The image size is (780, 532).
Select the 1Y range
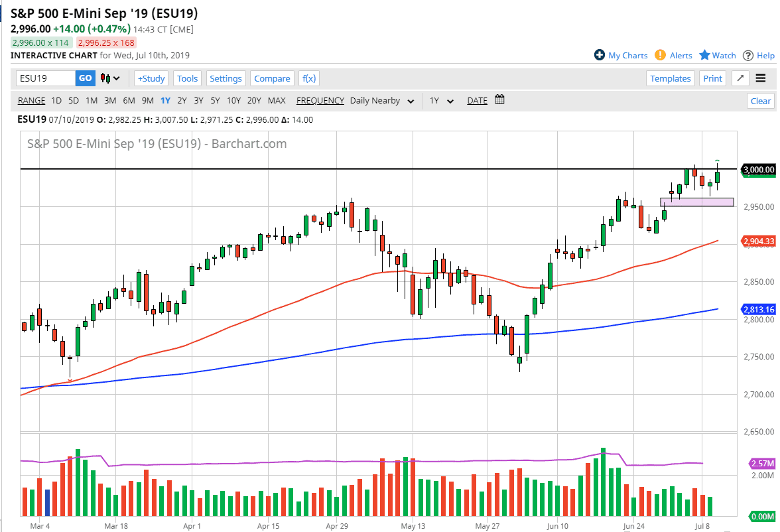pyautogui.click(x=166, y=101)
